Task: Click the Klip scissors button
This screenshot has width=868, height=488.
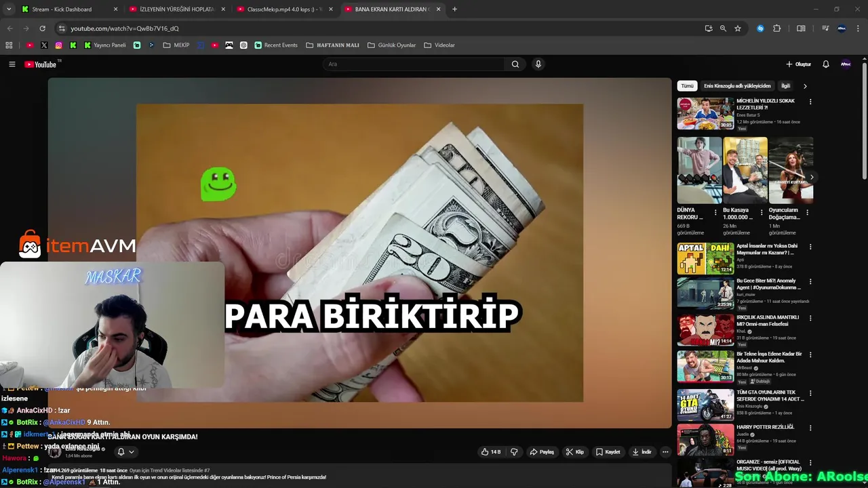Action: pos(575,452)
